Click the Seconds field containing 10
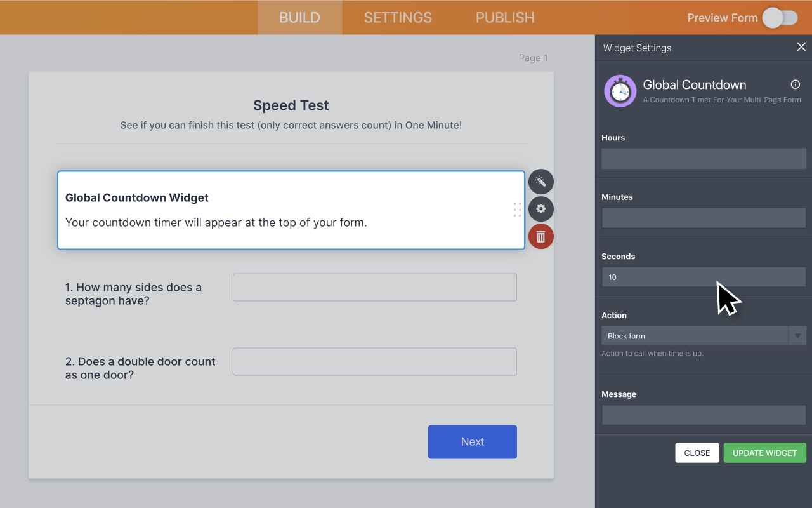The height and width of the screenshot is (508, 812). point(703,277)
